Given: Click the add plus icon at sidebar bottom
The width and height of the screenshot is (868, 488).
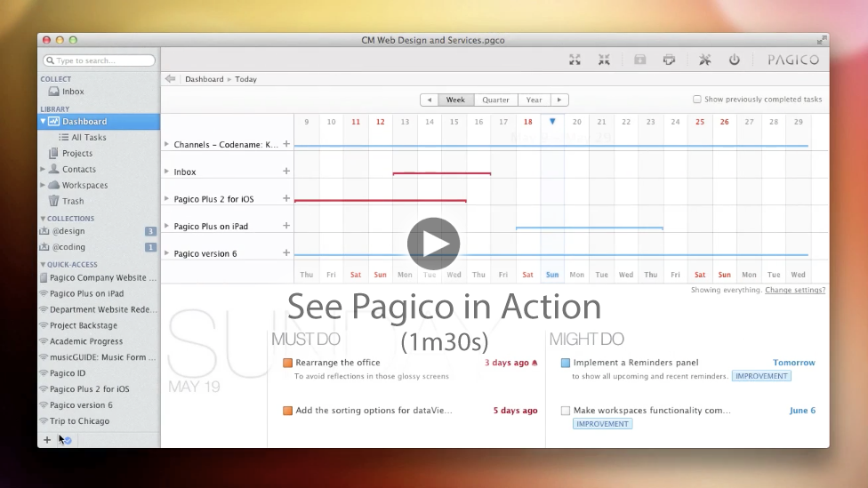Looking at the screenshot, I should tap(47, 440).
